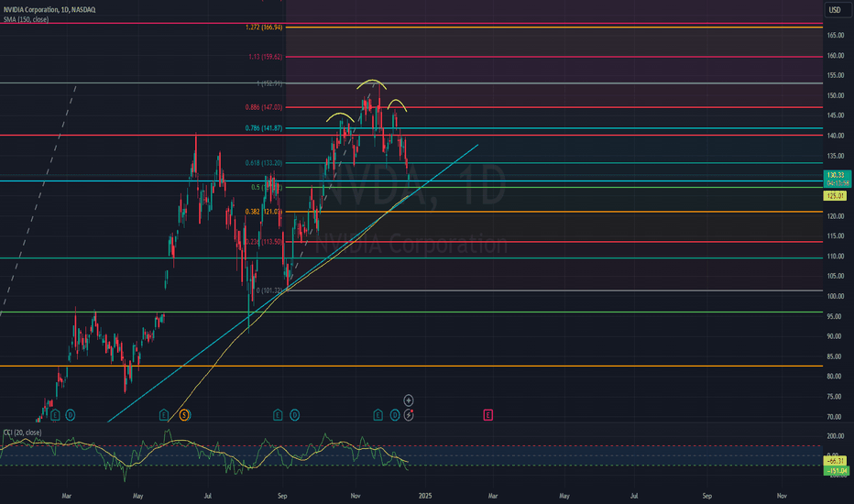
Task: Click the 140.00 price axis label
Action: (x=835, y=136)
